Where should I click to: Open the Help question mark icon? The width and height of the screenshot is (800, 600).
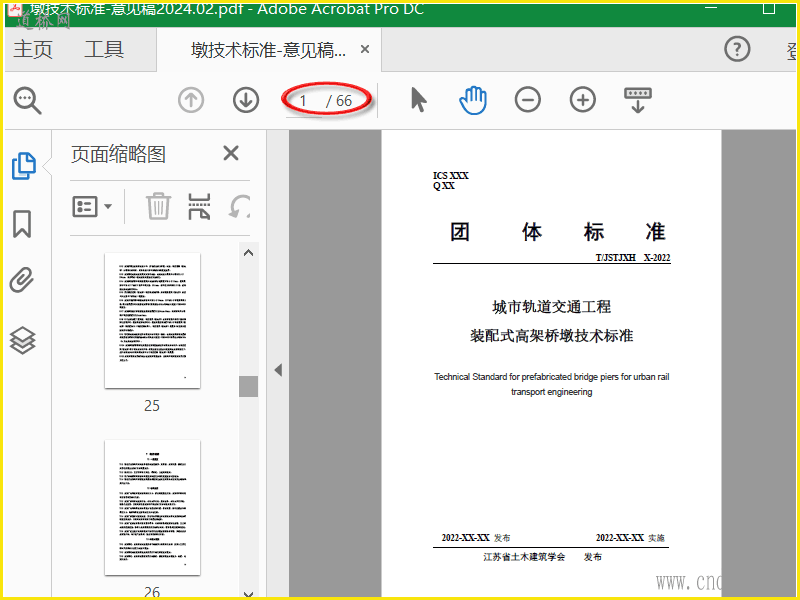(x=737, y=49)
